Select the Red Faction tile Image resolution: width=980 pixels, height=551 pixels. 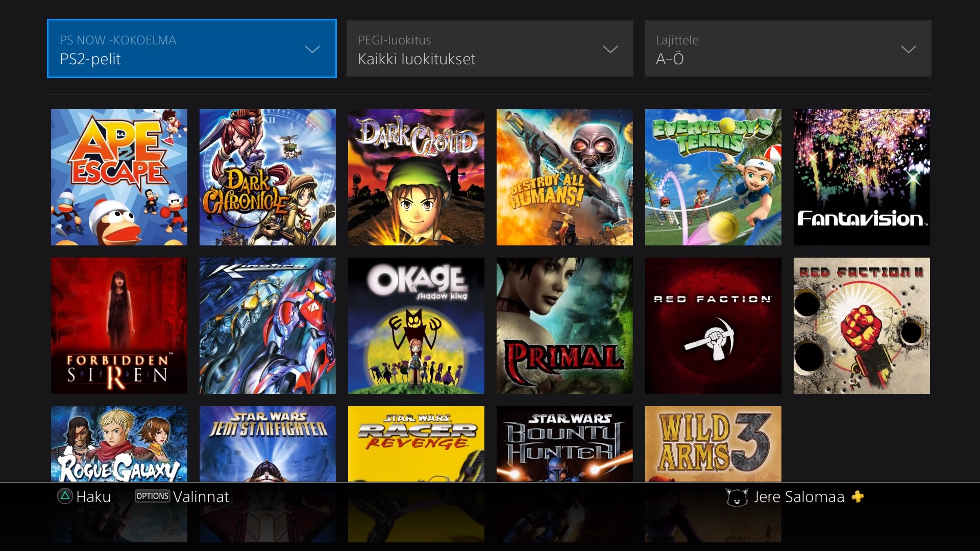point(713,325)
